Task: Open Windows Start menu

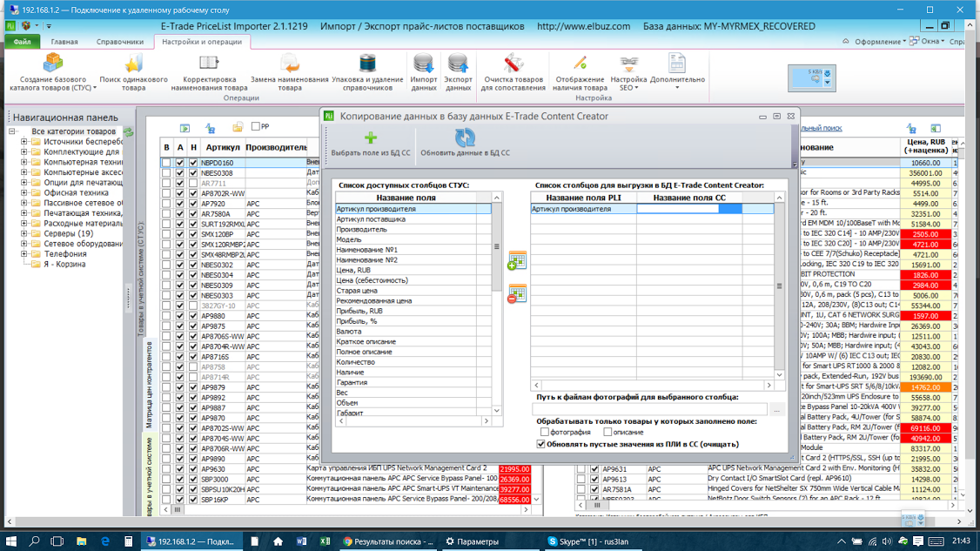Action: coord(10,541)
